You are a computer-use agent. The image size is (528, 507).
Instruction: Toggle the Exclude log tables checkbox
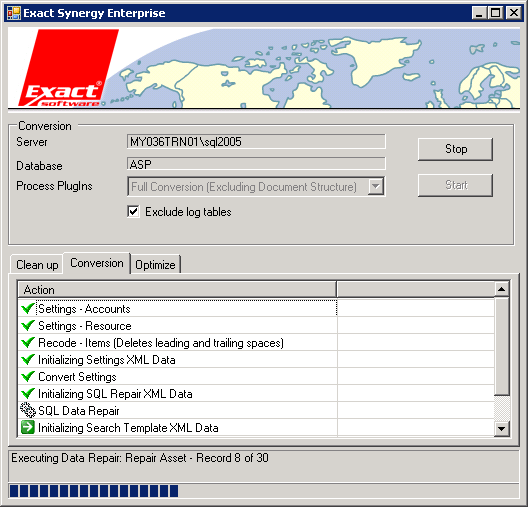133,212
